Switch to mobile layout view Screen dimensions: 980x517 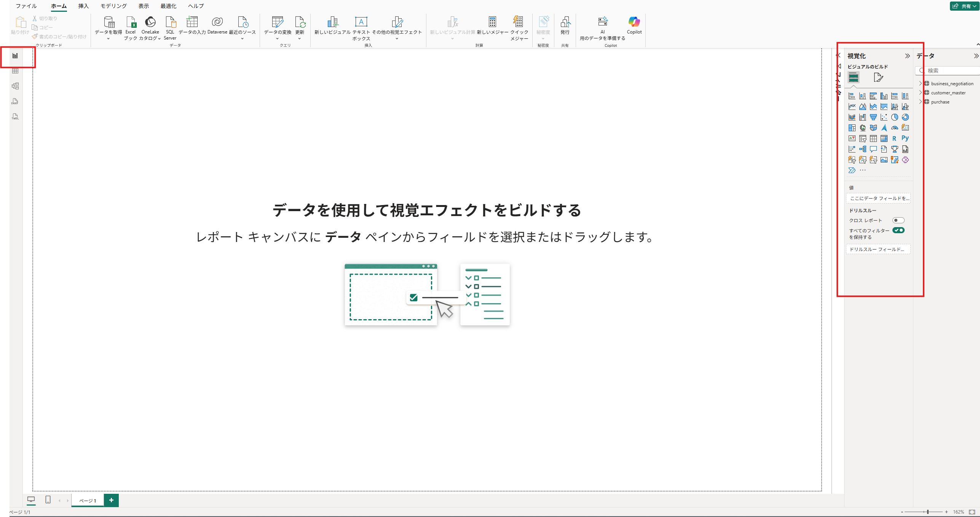48,500
